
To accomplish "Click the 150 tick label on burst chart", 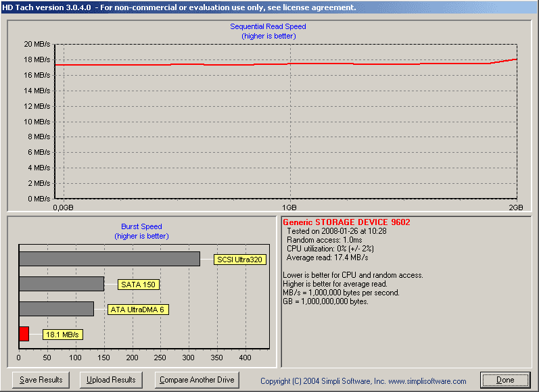I will pos(103,358).
